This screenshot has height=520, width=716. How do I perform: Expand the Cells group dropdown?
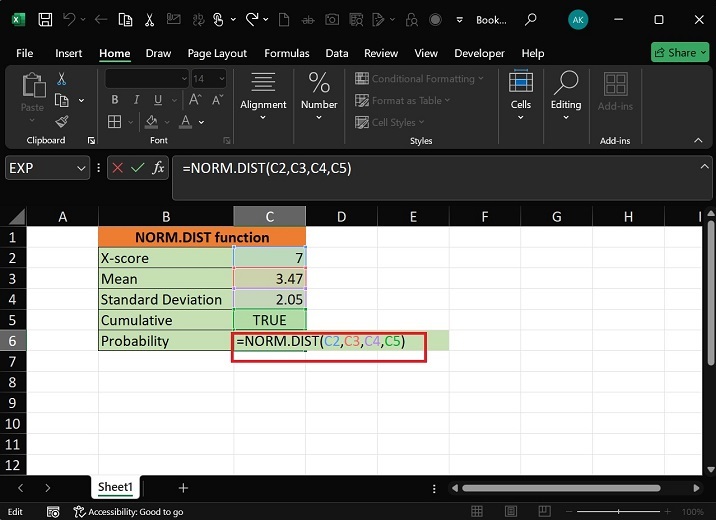tap(521, 118)
